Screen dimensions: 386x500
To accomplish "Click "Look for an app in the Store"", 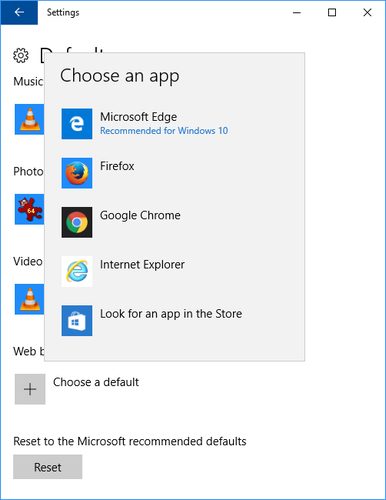I will (171, 314).
